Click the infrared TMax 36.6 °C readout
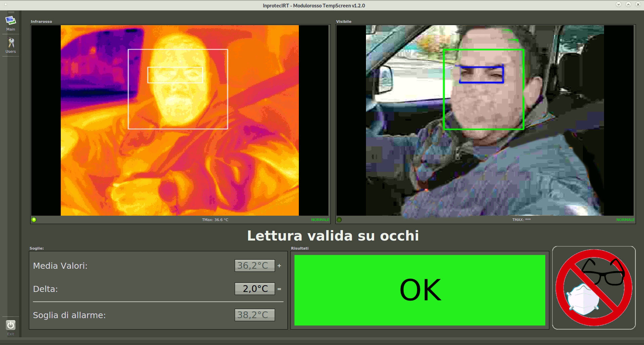Image resolution: width=644 pixels, height=345 pixels. (x=215, y=220)
